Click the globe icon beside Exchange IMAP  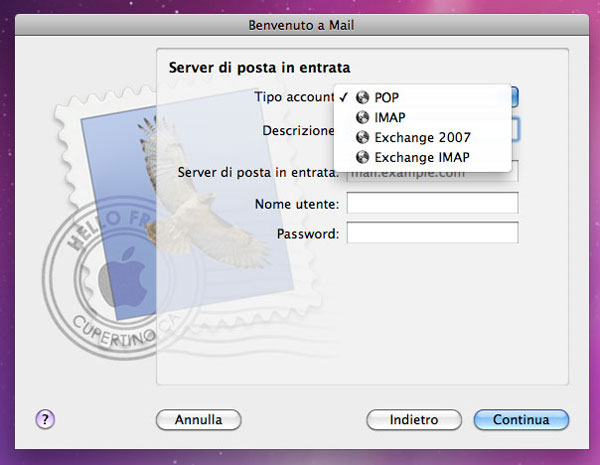click(x=362, y=157)
